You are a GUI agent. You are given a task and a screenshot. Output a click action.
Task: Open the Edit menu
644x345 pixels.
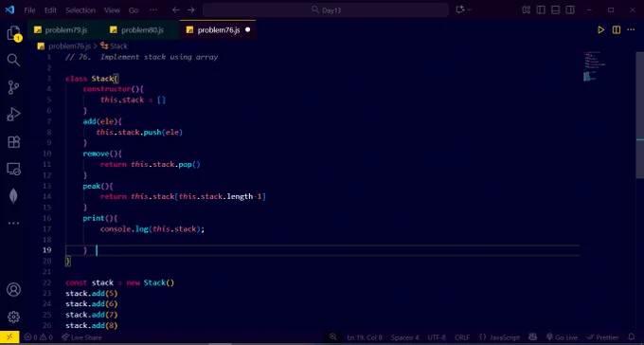coord(50,10)
